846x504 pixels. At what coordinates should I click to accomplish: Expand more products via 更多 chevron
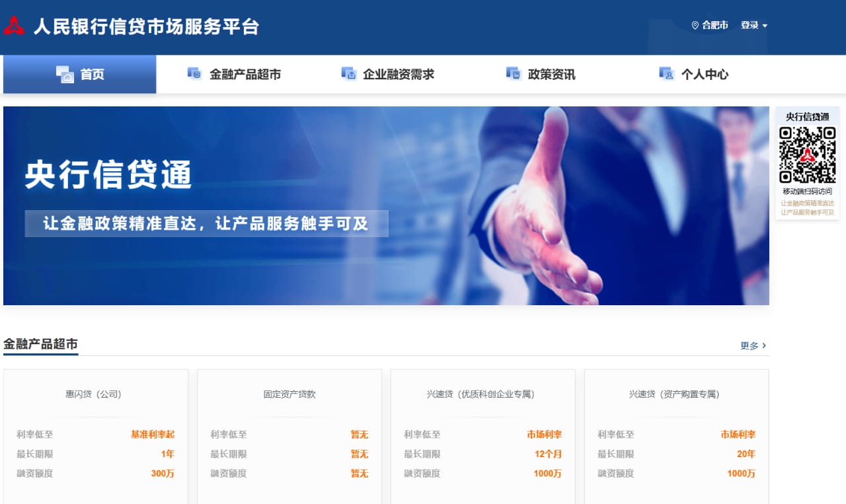[x=764, y=345]
